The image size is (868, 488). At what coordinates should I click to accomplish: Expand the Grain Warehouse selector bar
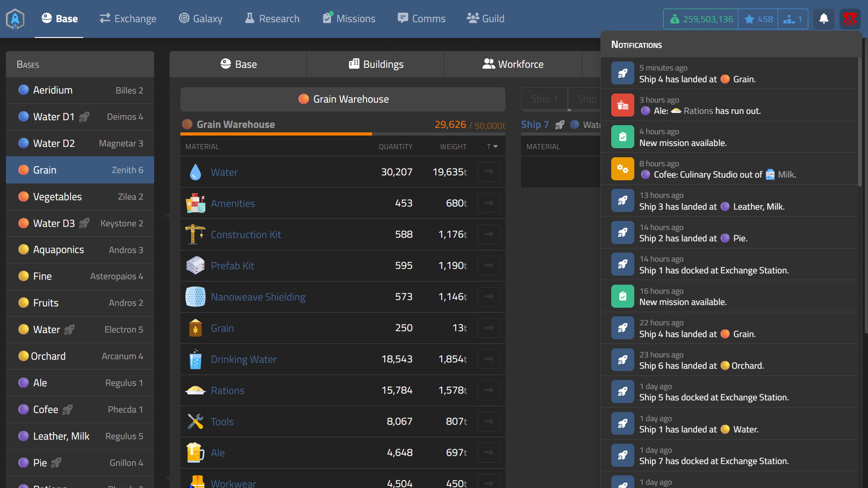pyautogui.click(x=343, y=99)
